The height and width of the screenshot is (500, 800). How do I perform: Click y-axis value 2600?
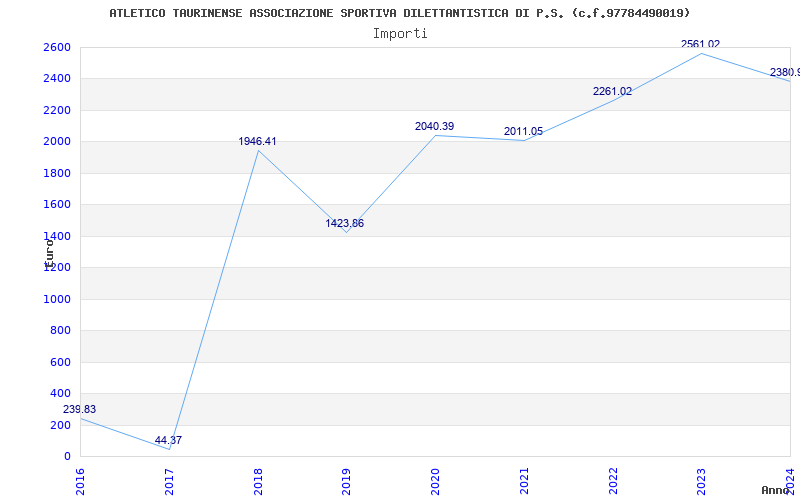click(x=58, y=47)
